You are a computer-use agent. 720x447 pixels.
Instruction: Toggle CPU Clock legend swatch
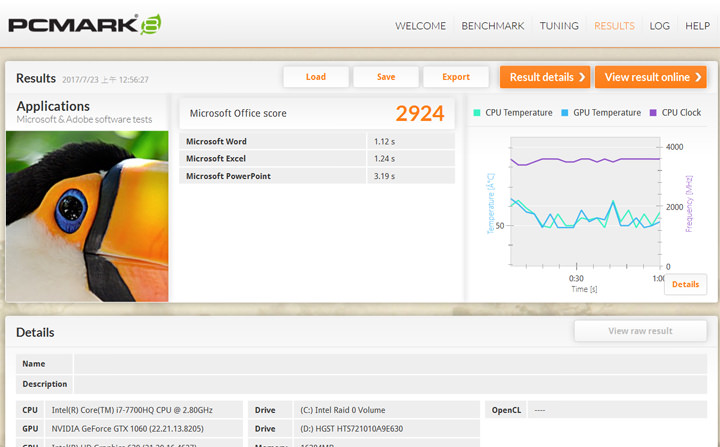pyautogui.click(x=653, y=113)
